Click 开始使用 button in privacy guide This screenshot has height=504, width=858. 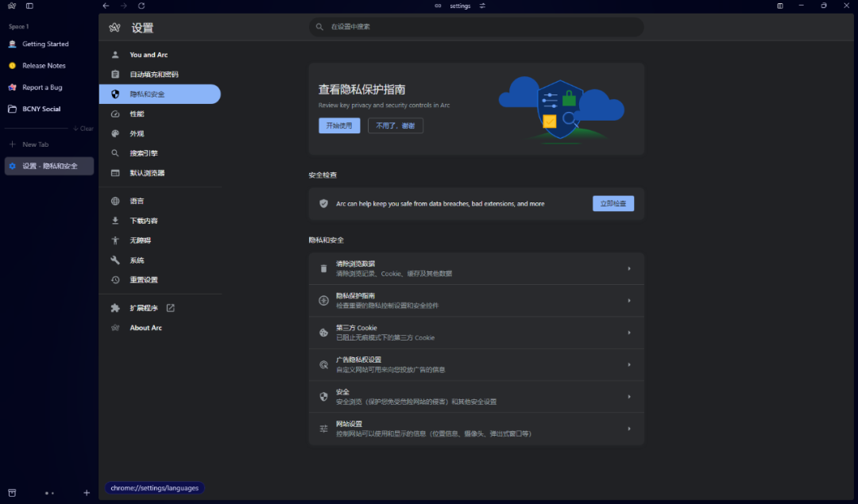click(x=339, y=125)
